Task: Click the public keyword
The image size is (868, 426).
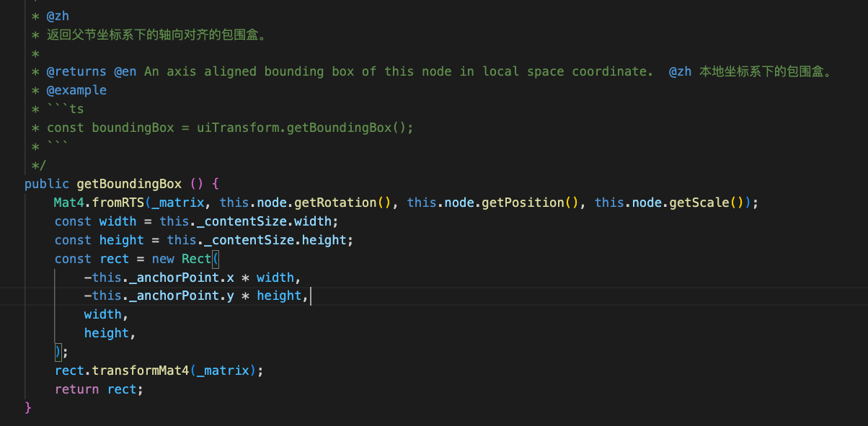Action: pyautogui.click(x=47, y=184)
